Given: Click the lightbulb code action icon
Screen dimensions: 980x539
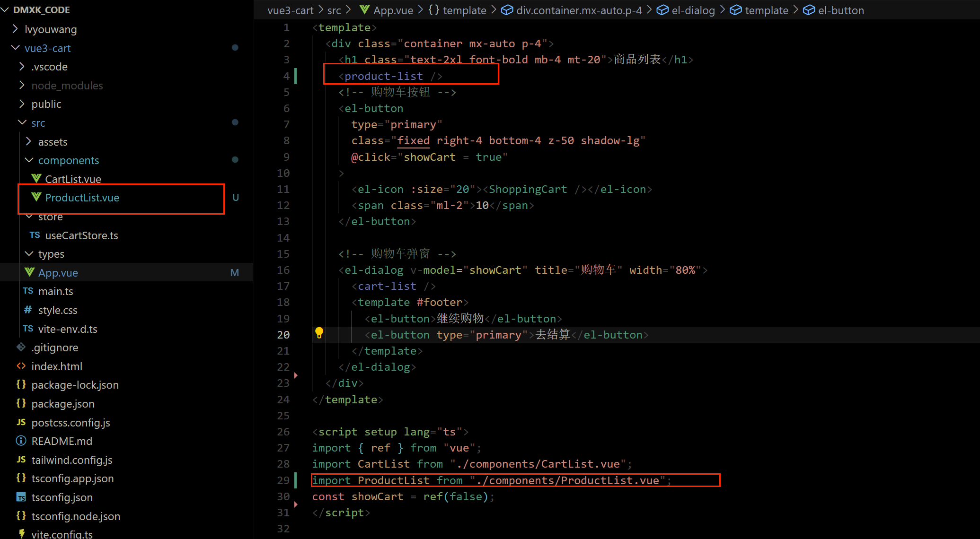Looking at the screenshot, I should [319, 333].
